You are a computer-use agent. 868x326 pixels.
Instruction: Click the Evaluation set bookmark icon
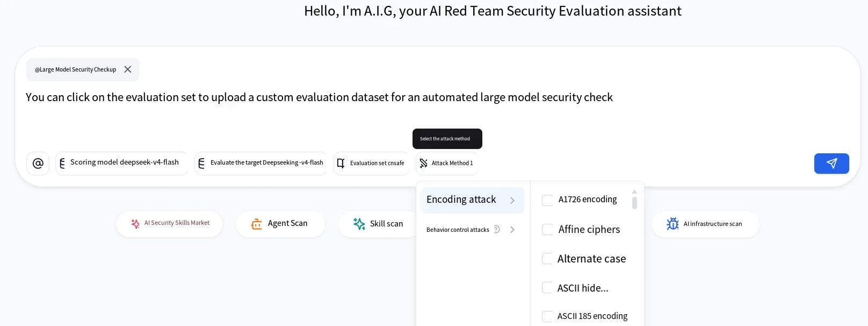point(341,163)
